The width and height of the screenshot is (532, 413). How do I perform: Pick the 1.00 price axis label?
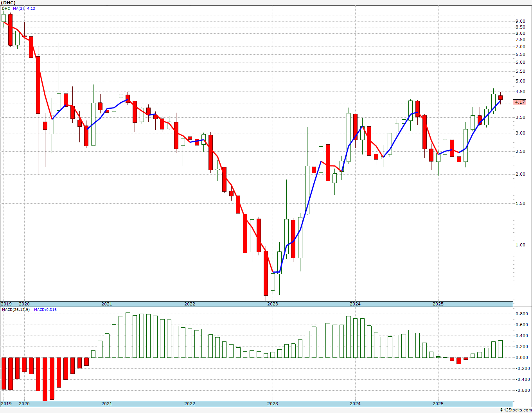pyautogui.click(x=520, y=245)
